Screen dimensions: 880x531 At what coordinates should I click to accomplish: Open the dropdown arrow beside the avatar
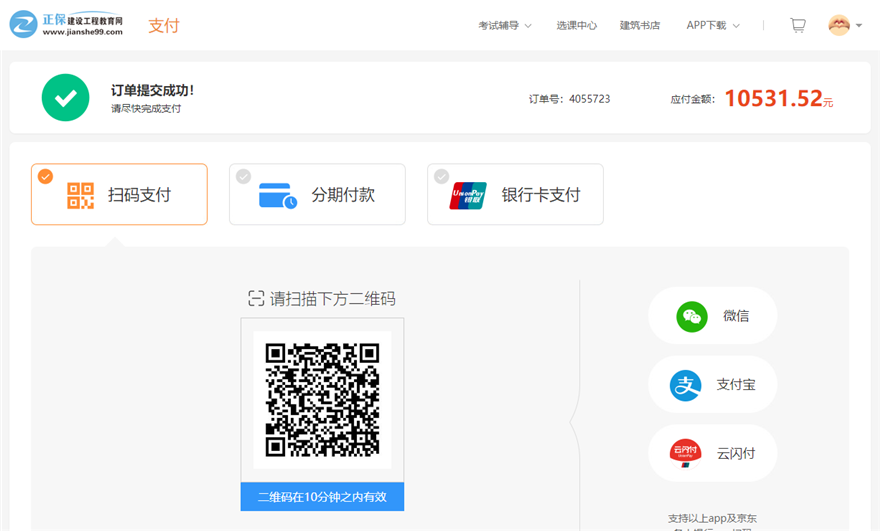(859, 26)
